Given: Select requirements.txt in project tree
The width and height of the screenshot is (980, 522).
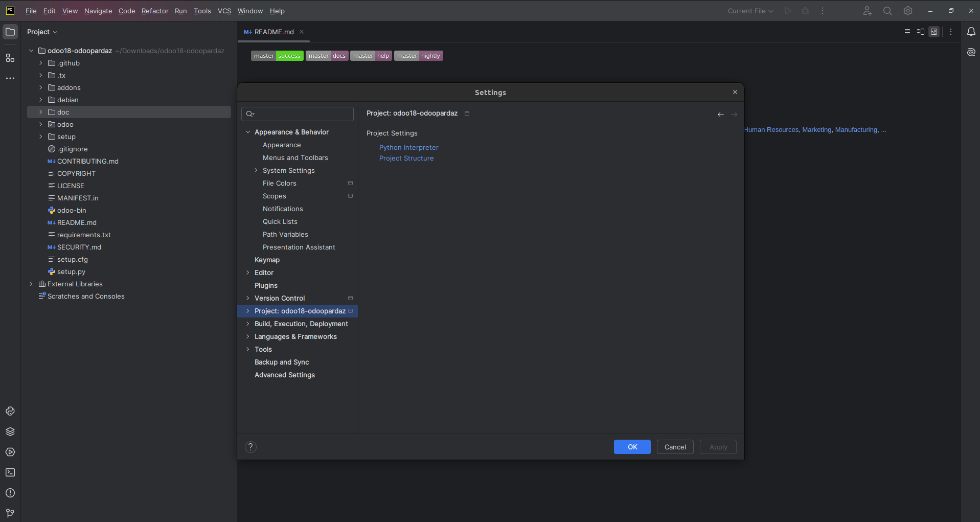Looking at the screenshot, I should (84, 235).
